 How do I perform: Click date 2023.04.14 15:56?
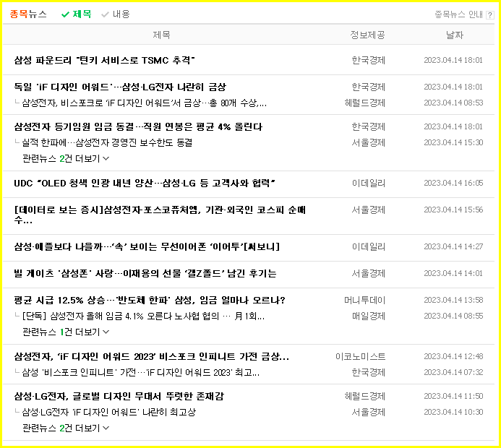pos(453,210)
